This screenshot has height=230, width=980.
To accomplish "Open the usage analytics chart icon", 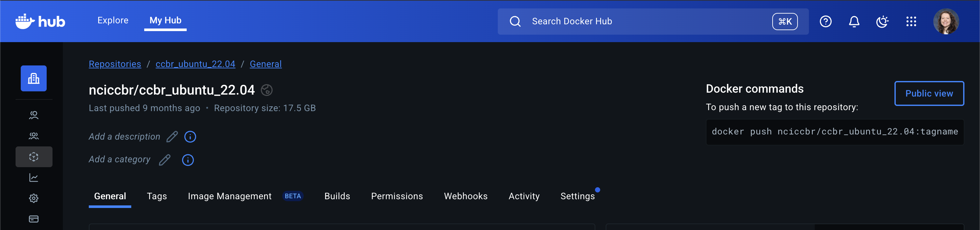I will [33, 178].
